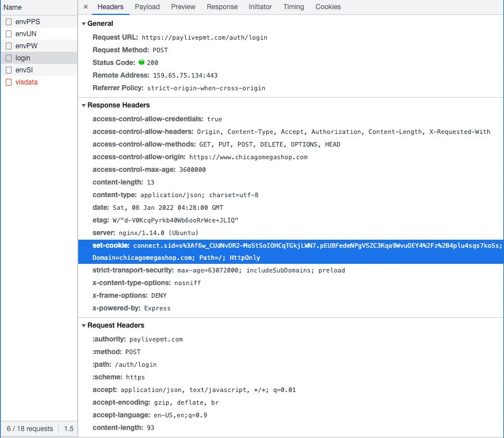Click the envPW row file icon
504x438 pixels.
[x=9, y=46]
